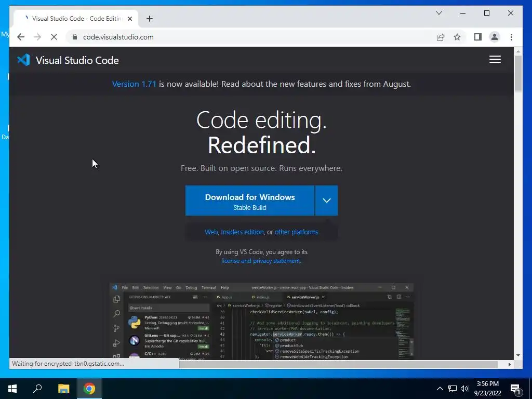
Task: Open Windows taskbar search
Action: (37, 389)
